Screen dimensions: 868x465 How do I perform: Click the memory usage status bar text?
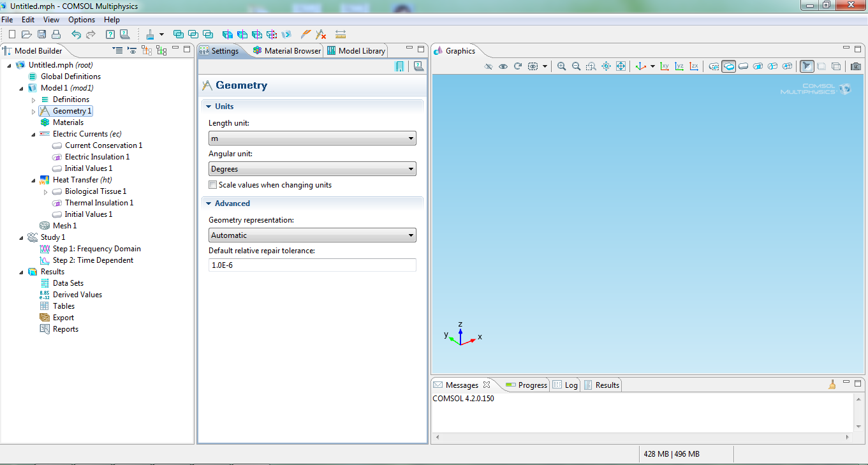coord(672,454)
